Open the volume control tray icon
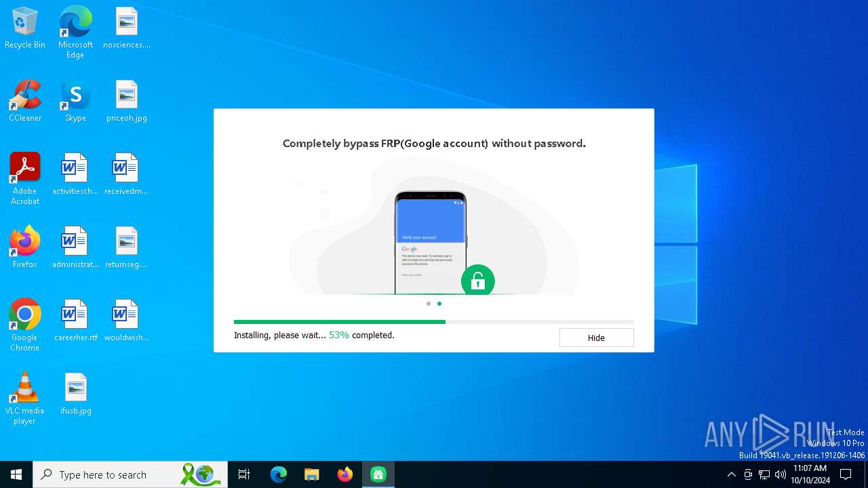The height and width of the screenshot is (488, 868). click(781, 474)
